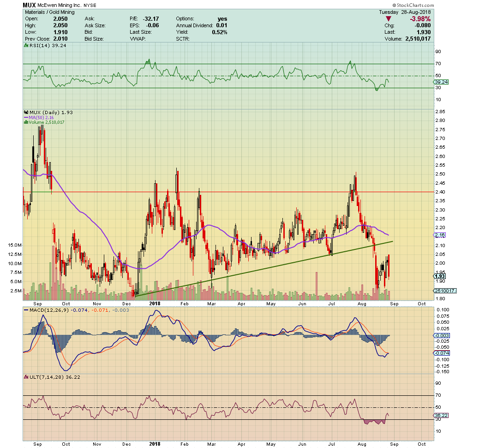Click the Open value 2.050
503x448 pixels.
point(60,19)
